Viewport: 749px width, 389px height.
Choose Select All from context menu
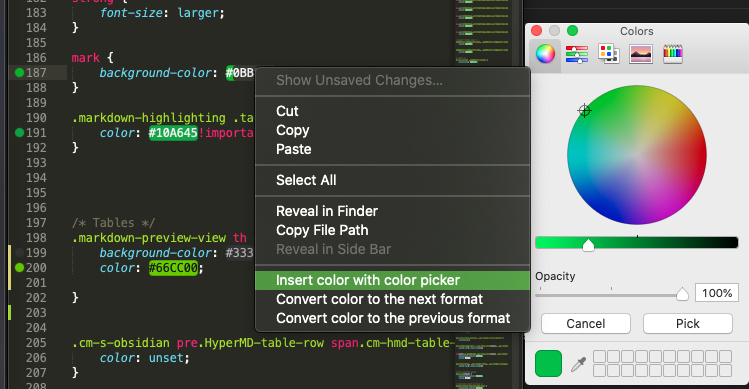tap(393, 180)
